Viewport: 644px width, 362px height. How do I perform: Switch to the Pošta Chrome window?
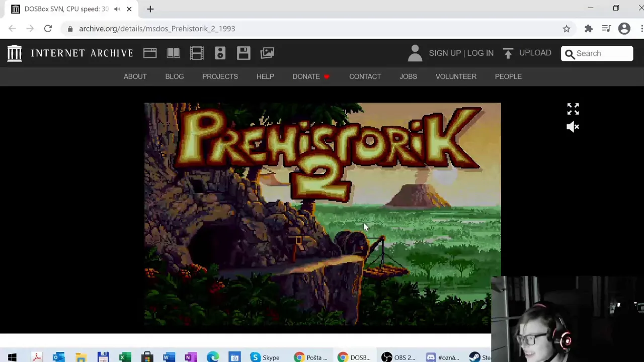[310, 357]
